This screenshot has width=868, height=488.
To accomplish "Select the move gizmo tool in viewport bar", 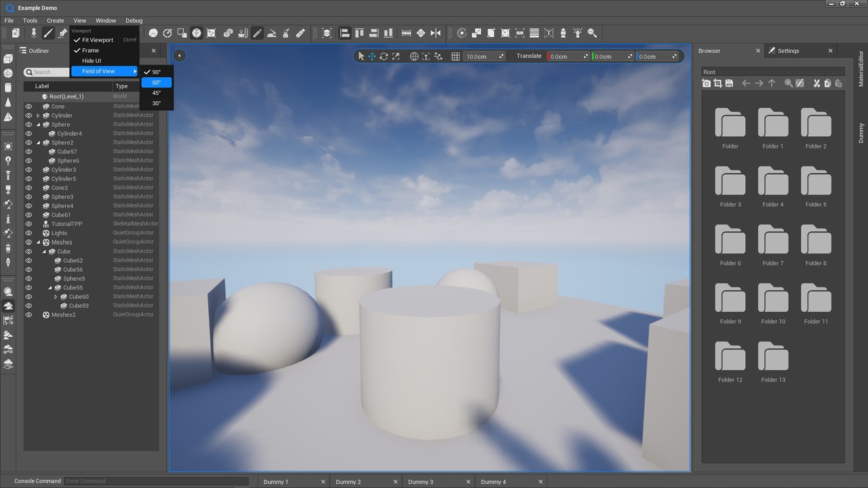I will tap(372, 56).
